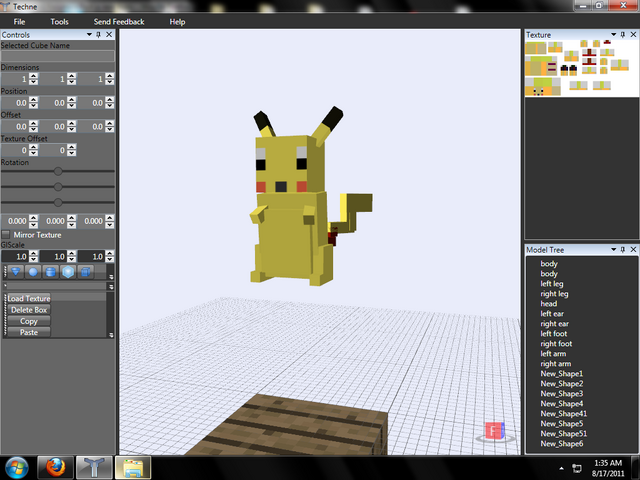Open the Help menu
Viewport: 640px width, 480px height.
(177, 22)
